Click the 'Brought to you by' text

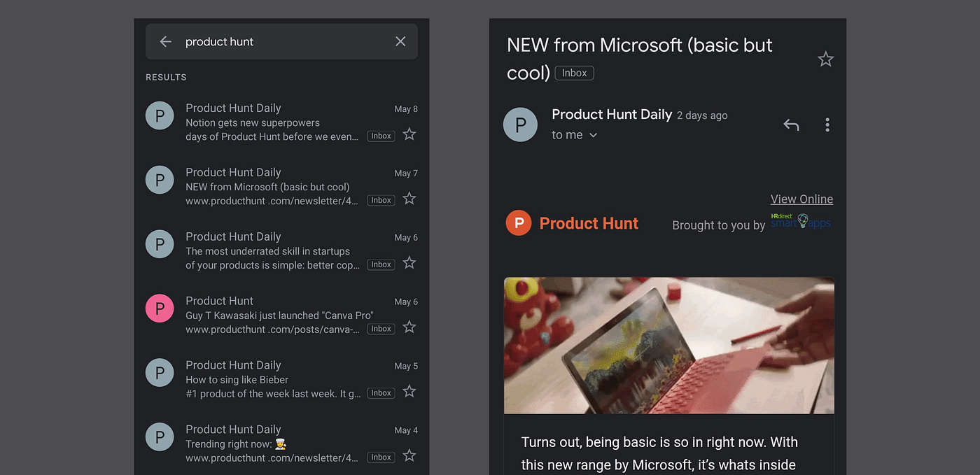click(x=719, y=225)
